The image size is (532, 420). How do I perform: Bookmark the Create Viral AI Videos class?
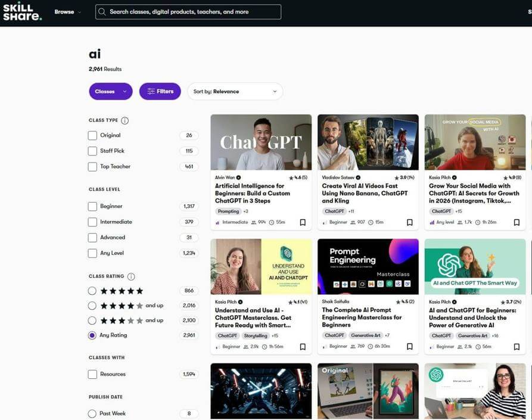tap(409, 222)
